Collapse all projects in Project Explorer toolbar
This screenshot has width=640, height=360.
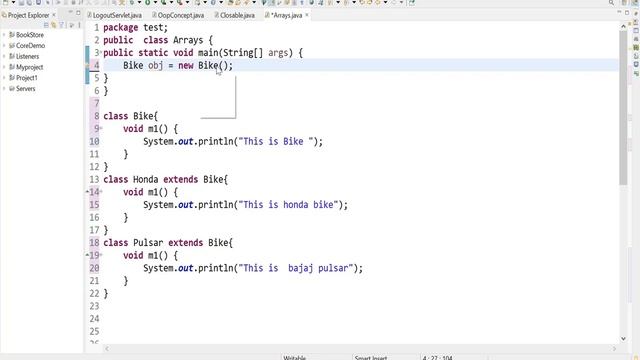46,25
